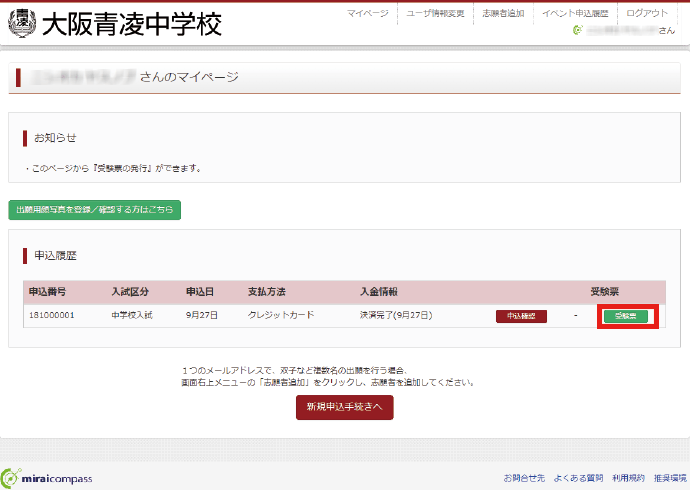Image resolution: width=690 pixels, height=490 pixels.
Task: Open よくある質問 footer link
Action: [578, 478]
